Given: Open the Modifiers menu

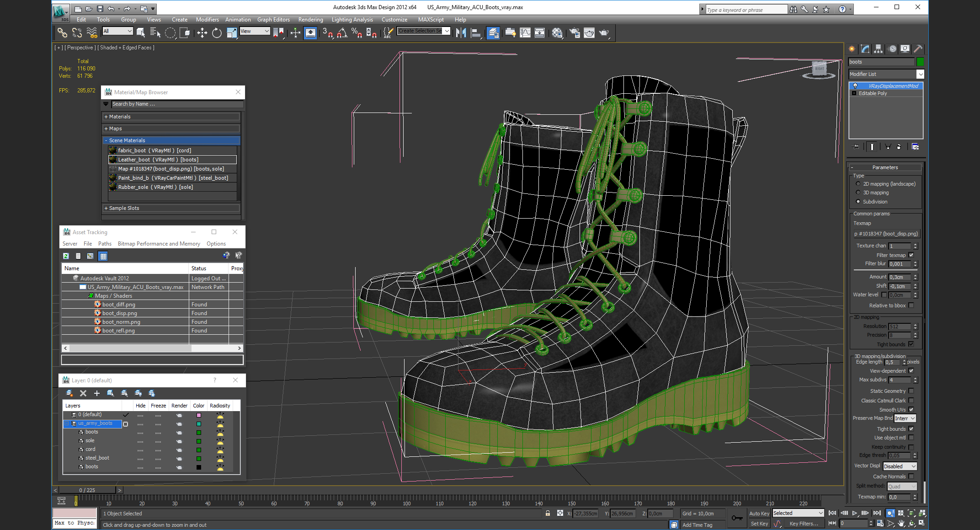Looking at the screenshot, I should pyautogui.click(x=207, y=20).
